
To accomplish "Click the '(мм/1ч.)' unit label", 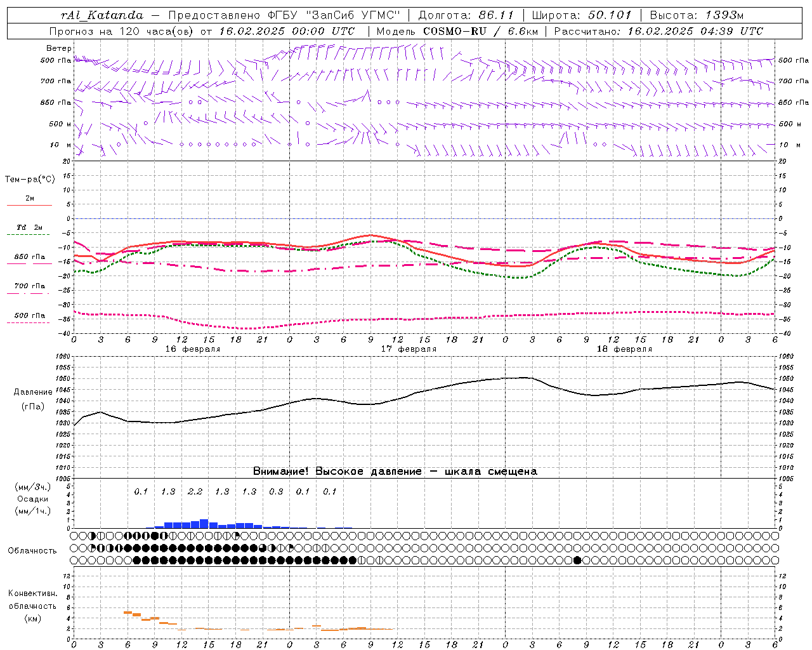I will click(33, 511).
